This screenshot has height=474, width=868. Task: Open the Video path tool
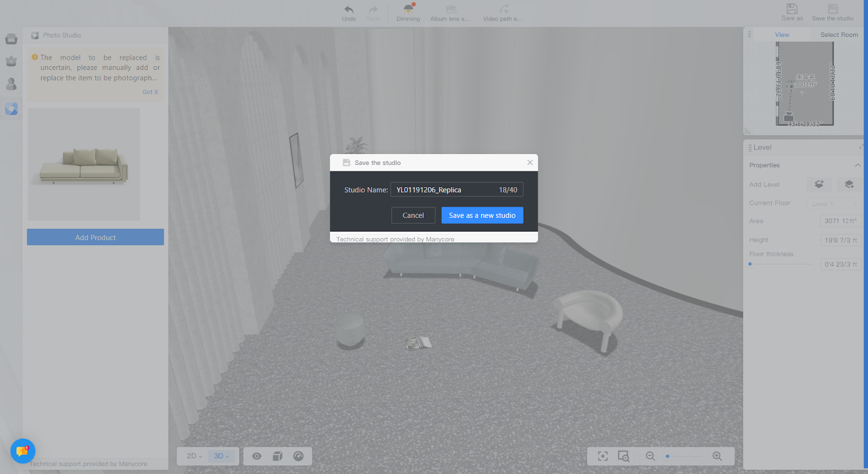[503, 12]
